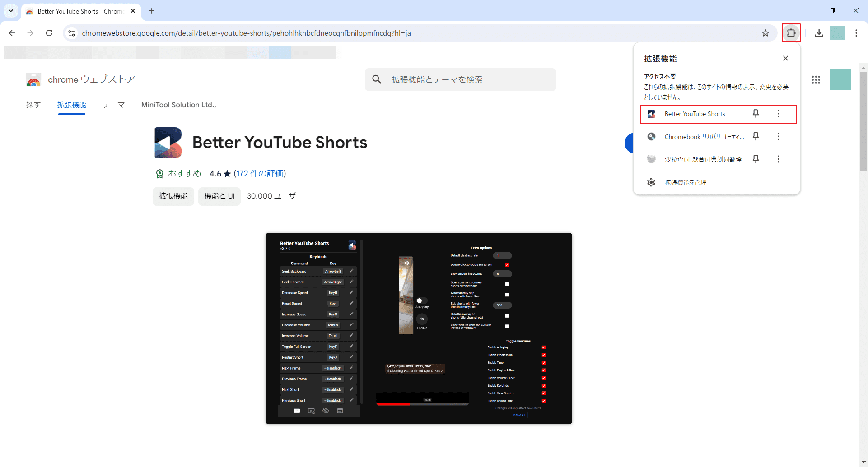Viewport: 868px width, 467px height.
Task: Go forward with the forward arrow
Action: [30, 33]
